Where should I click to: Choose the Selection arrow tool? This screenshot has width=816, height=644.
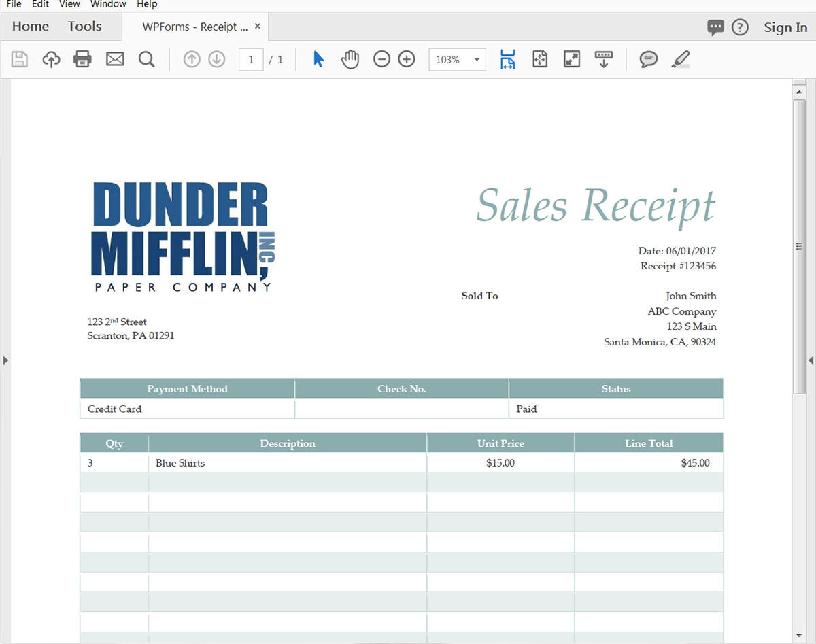click(x=318, y=59)
